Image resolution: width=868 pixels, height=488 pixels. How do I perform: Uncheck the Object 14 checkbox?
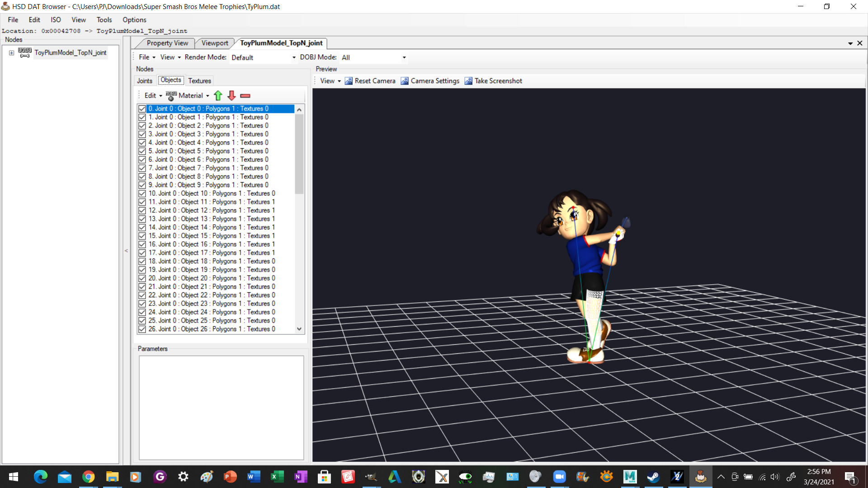pos(142,227)
